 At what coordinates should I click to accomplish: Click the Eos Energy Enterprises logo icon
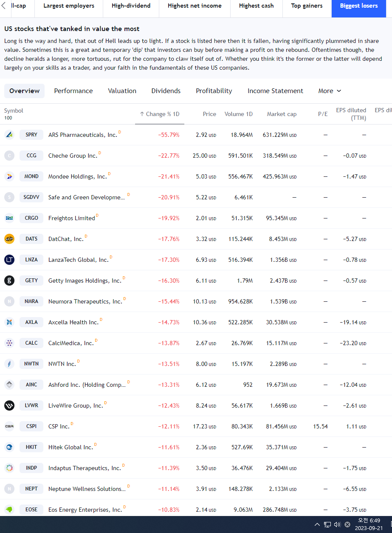click(x=9, y=510)
